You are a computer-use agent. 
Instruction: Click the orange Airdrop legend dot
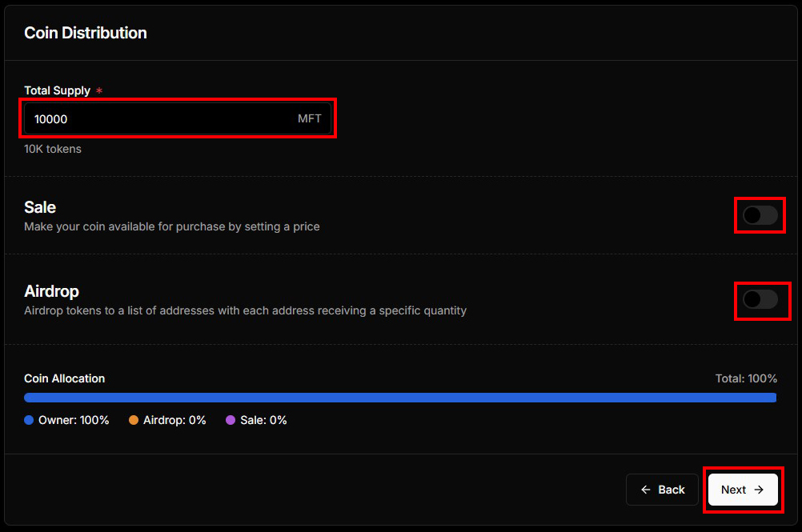(134, 420)
